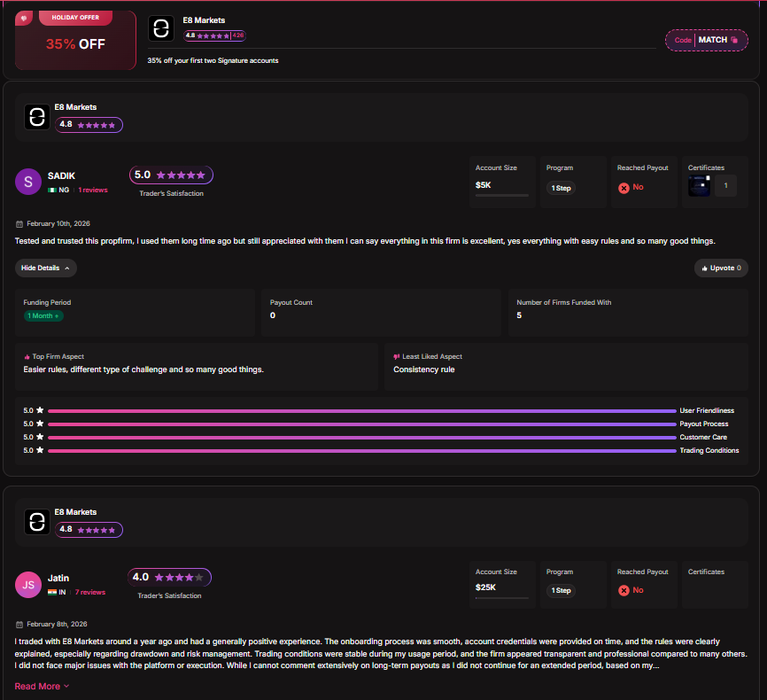Click the thumbs-down Least Liked Aspect icon
The image size is (767, 700).
tap(397, 356)
